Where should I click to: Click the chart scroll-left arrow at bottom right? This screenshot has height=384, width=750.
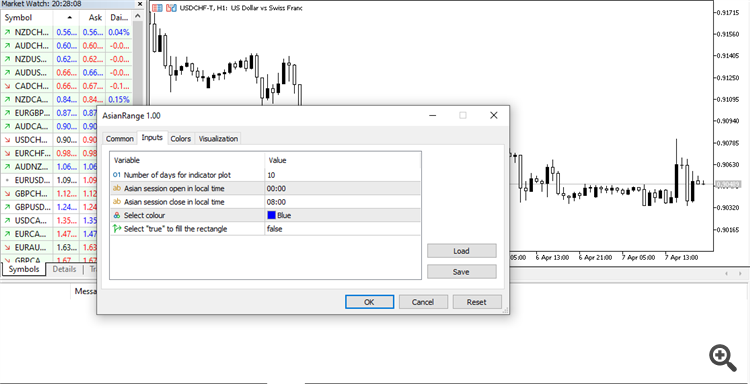[727, 274]
